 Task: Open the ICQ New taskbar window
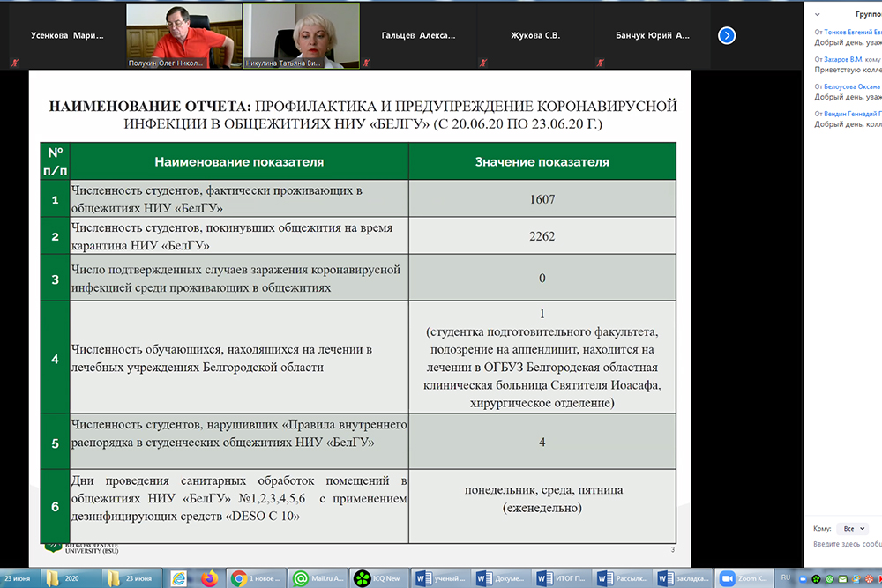(377, 578)
